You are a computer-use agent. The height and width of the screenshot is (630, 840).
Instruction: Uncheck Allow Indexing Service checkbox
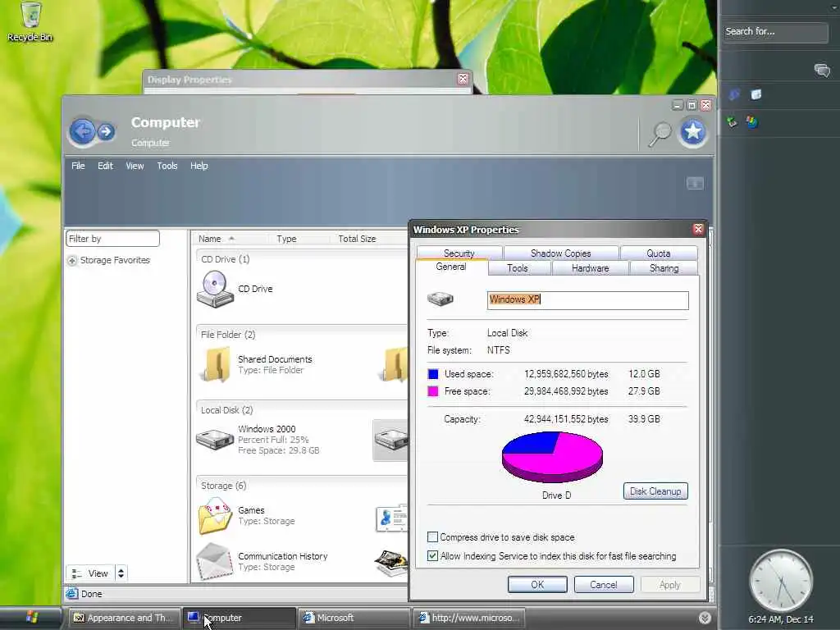coord(432,555)
